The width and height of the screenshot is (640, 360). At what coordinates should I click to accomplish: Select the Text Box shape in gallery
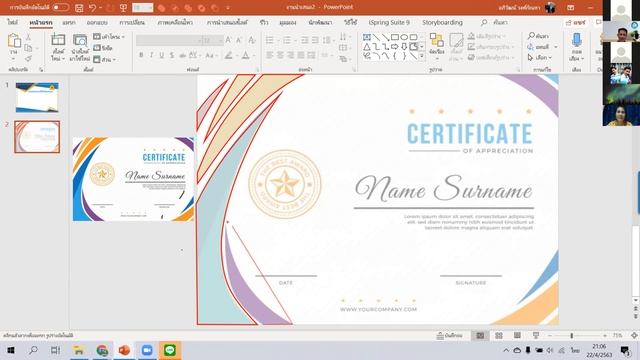click(x=367, y=37)
